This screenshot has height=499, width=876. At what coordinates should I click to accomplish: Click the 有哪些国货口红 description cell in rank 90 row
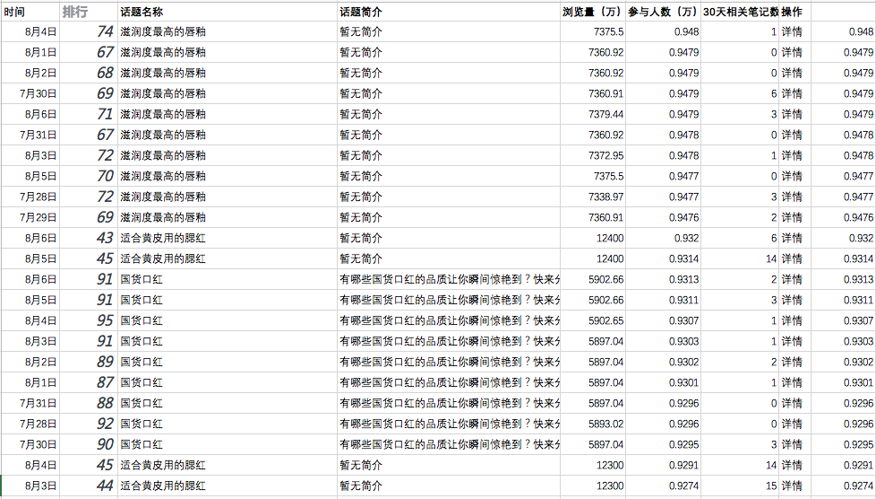[x=449, y=445]
